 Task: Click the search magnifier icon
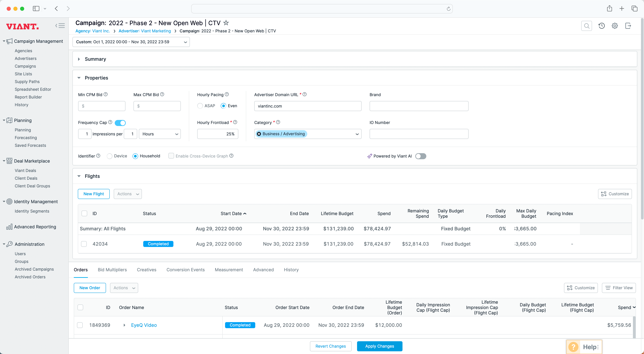point(586,26)
